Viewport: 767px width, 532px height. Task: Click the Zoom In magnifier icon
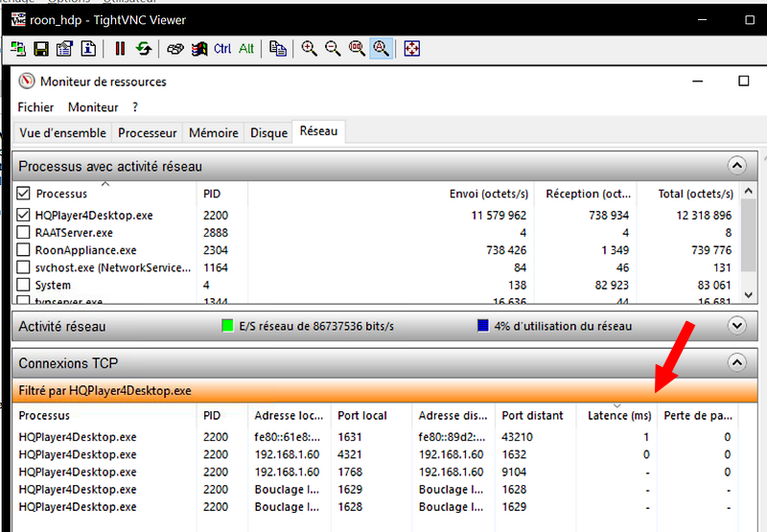[x=309, y=49]
